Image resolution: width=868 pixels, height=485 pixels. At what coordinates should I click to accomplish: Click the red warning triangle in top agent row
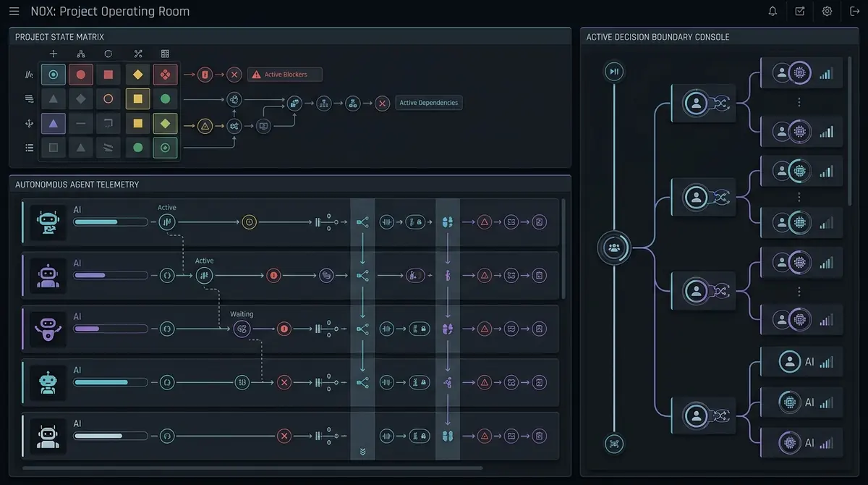[x=485, y=222]
